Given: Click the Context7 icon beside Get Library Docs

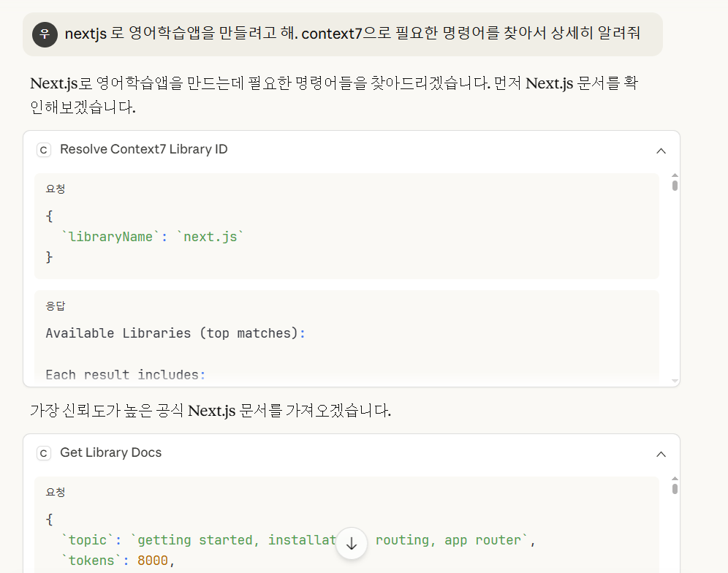Looking at the screenshot, I should [44, 453].
